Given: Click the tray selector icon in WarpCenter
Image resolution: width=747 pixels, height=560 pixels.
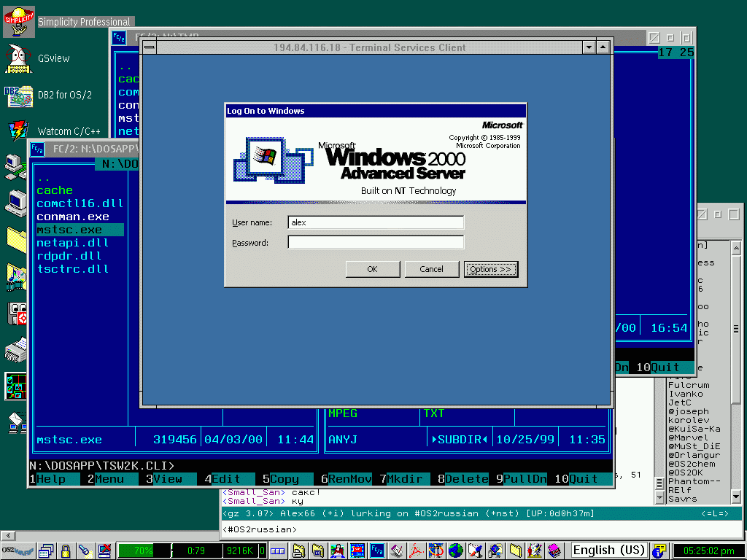Looking at the screenshot, I should pyautogui.click(x=277, y=551).
